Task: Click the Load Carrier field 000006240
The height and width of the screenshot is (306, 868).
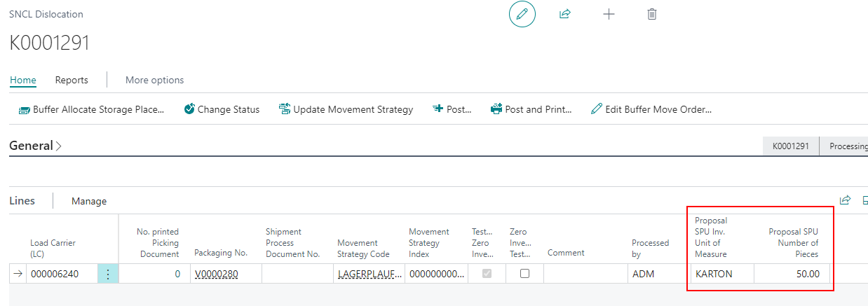Action: [60, 274]
